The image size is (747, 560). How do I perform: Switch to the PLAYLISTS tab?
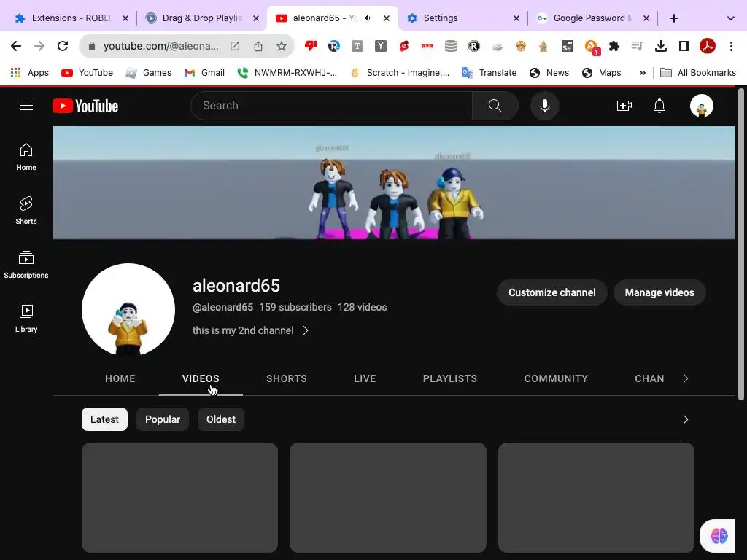click(449, 378)
